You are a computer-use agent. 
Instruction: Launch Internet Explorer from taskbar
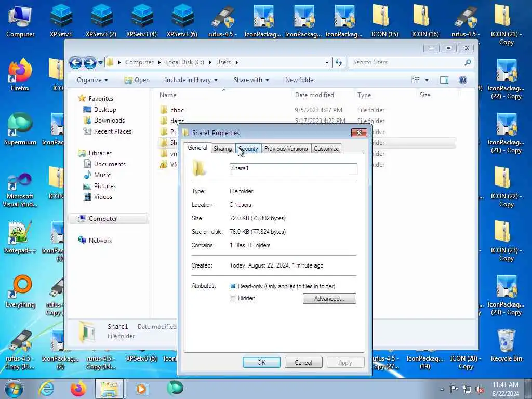coord(46,389)
